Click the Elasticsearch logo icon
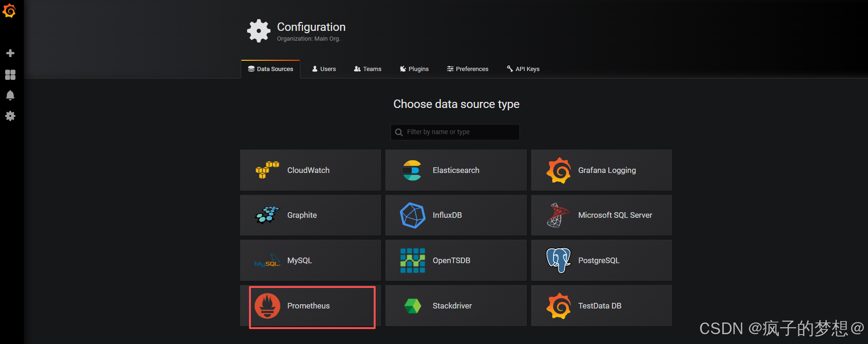This screenshot has height=344, width=868. tap(412, 170)
